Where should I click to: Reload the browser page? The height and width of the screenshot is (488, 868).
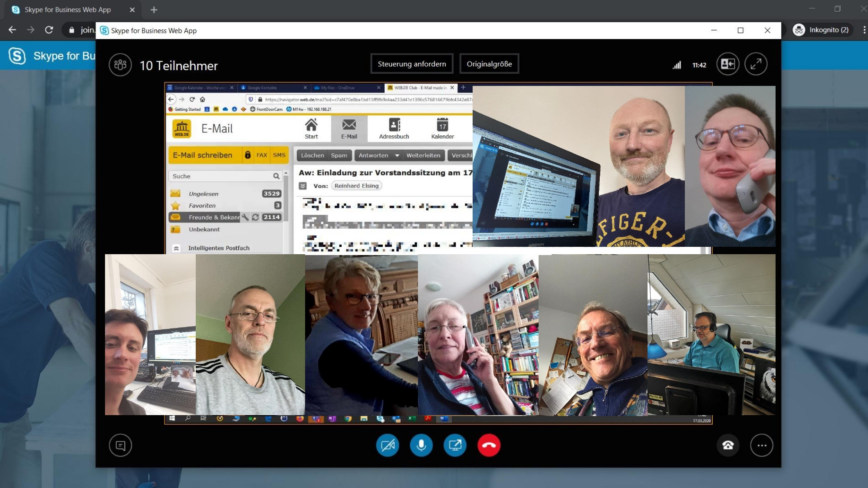tap(49, 29)
